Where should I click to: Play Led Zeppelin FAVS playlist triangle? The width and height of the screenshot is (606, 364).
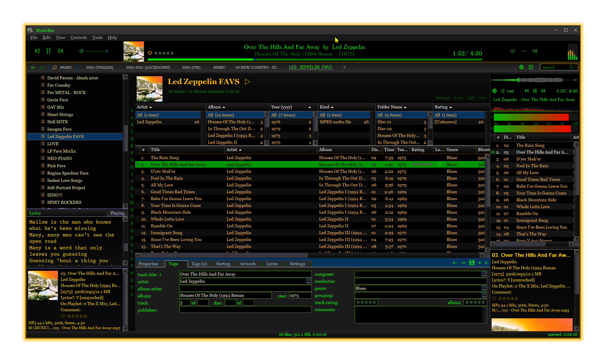click(248, 82)
